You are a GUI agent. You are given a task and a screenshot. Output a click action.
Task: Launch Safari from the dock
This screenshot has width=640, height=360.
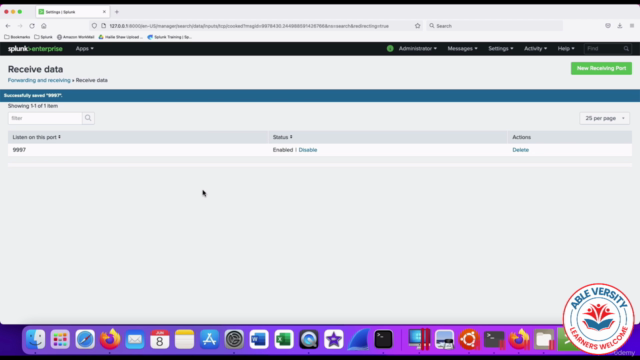tap(85, 340)
